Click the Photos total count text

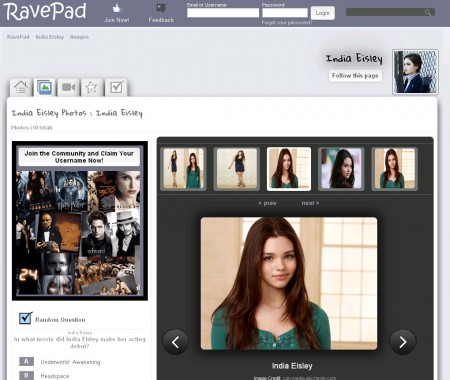[32, 128]
